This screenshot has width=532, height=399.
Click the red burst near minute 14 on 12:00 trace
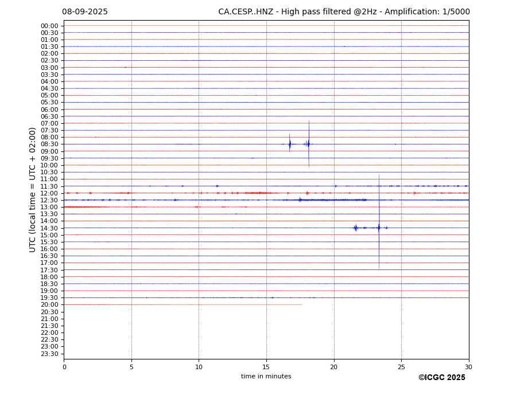point(258,193)
